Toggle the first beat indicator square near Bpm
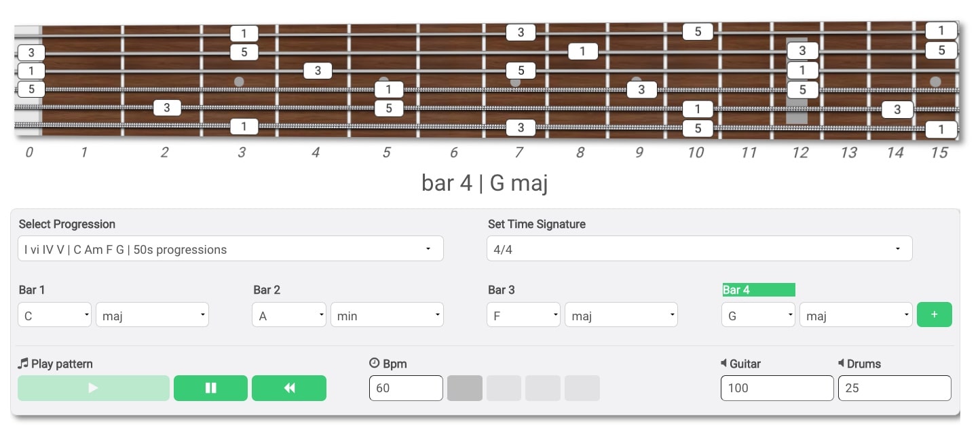 click(464, 387)
